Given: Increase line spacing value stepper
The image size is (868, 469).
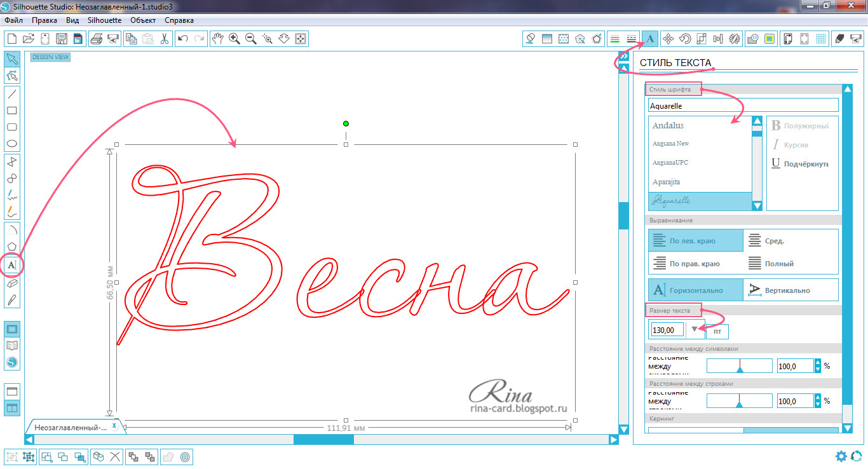Looking at the screenshot, I should point(817,397).
